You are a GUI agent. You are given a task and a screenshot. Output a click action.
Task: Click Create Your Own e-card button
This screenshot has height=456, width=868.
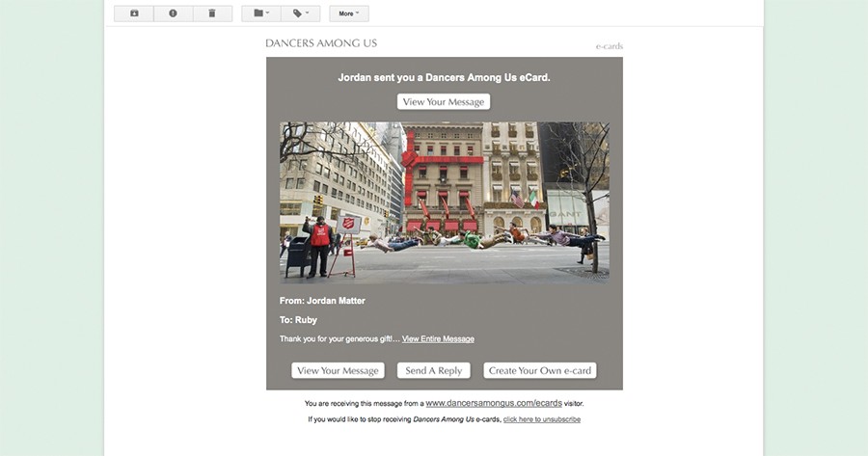click(x=540, y=371)
